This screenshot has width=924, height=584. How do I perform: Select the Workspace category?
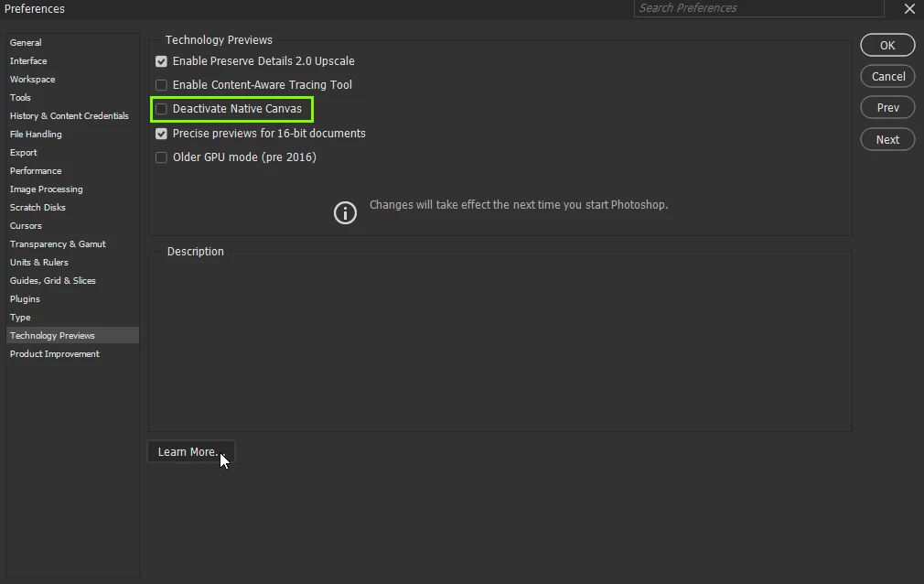point(72,79)
